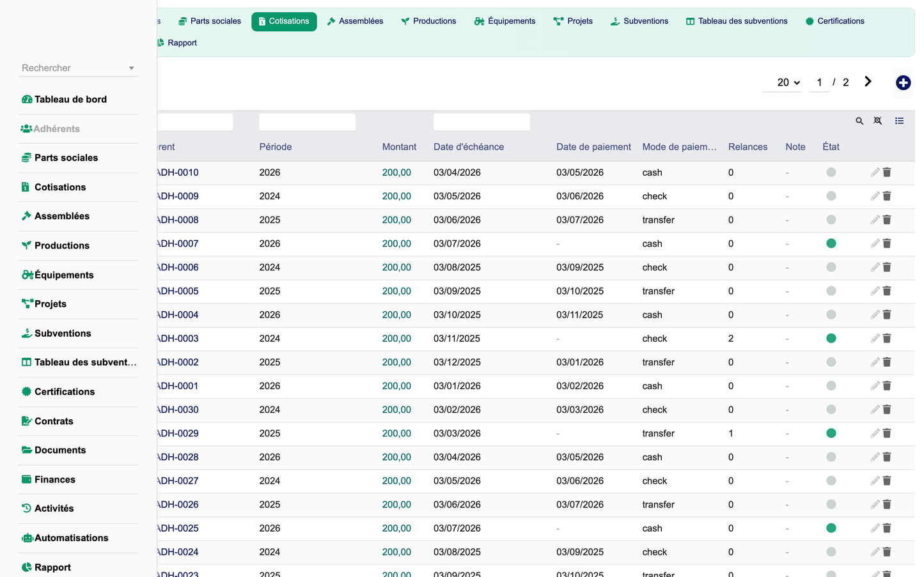The image size is (924, 577).
Task: Delete row ADH-0003 using trash icon
Action: point(887,339)
